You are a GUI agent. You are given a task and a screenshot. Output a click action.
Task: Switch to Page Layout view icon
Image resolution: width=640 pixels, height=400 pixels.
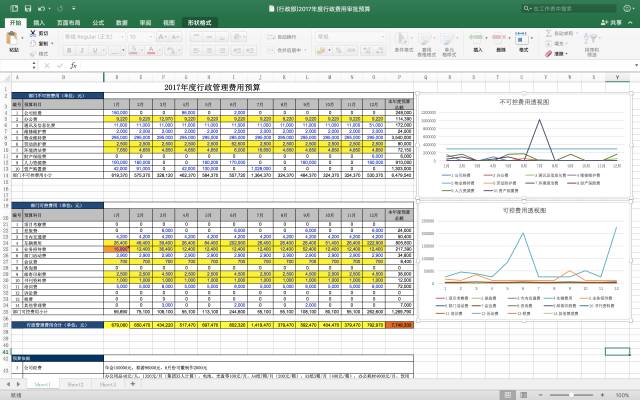[523, 395]
